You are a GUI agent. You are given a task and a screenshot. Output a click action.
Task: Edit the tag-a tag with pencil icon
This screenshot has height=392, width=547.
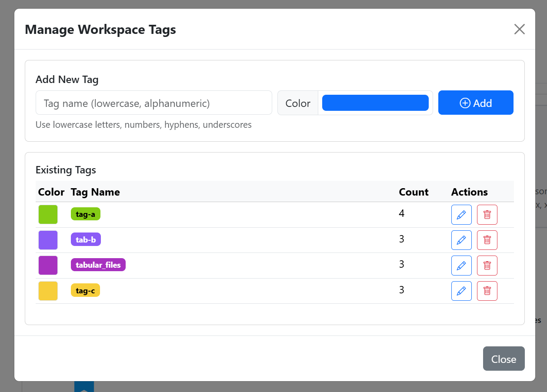(461, 215)
